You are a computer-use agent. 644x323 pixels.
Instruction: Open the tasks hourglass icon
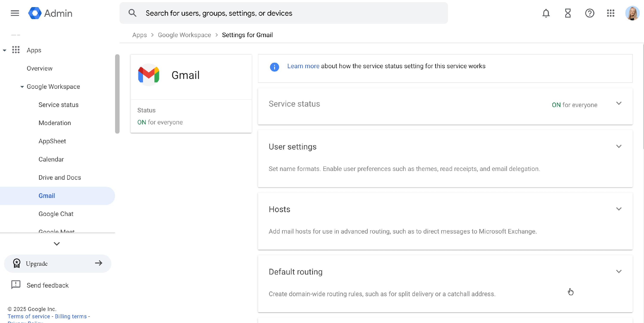click(x=568, y=13)
